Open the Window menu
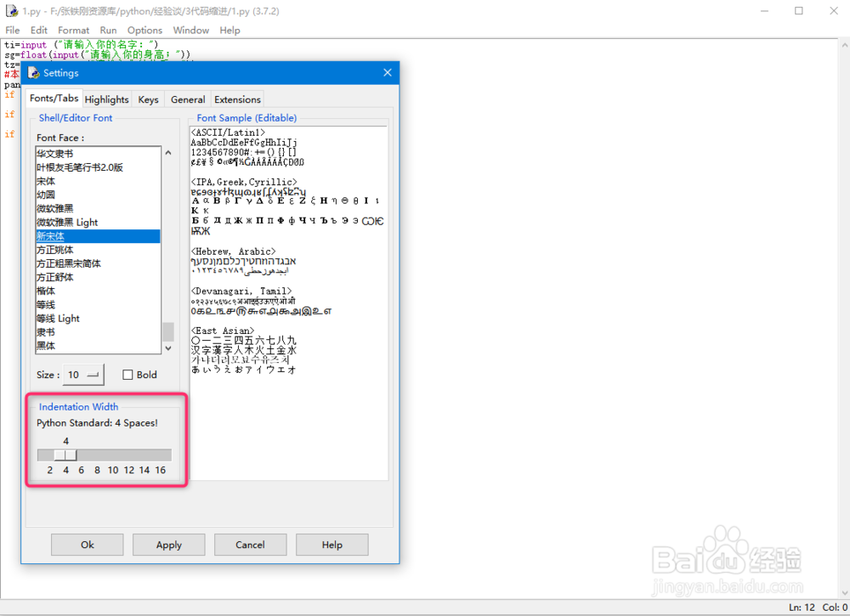This screenshot has width=850, height=616. pos(190,31)
